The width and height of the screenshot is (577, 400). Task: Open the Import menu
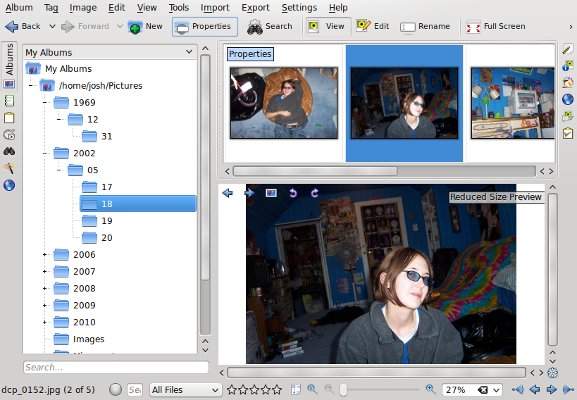pyautogui.click(x=215, y=7)
